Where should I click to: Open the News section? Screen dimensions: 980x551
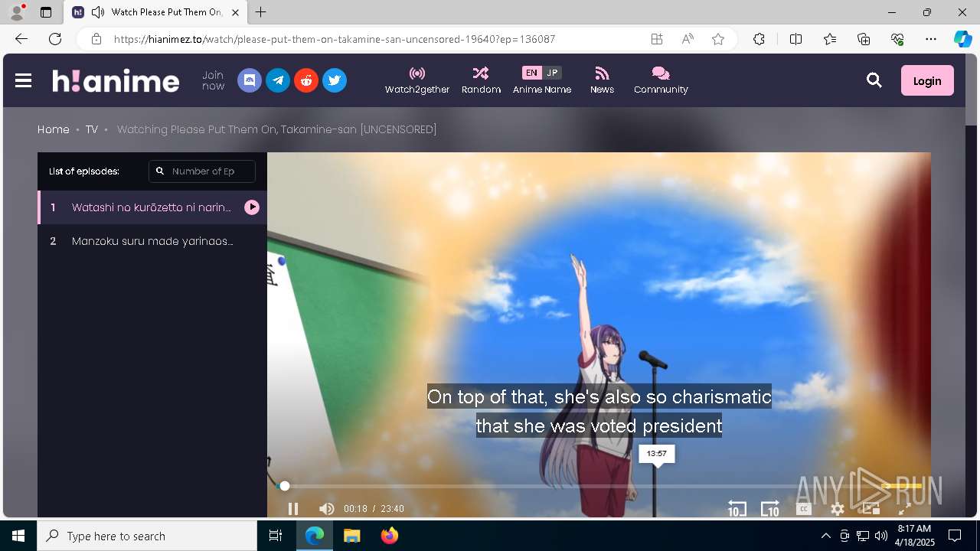[602, 80]
